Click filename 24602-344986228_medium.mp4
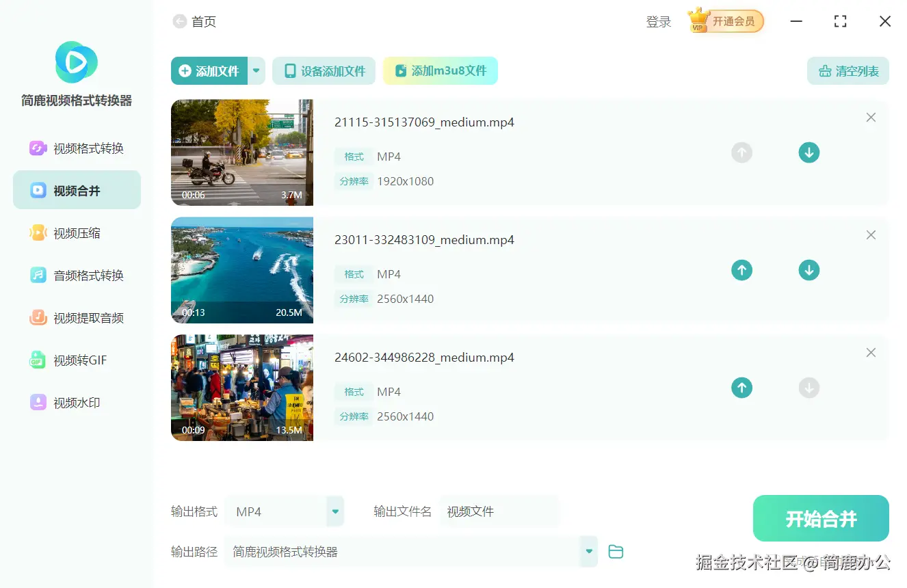Screen dimensions: 907x588 click(x=424, y=358)
